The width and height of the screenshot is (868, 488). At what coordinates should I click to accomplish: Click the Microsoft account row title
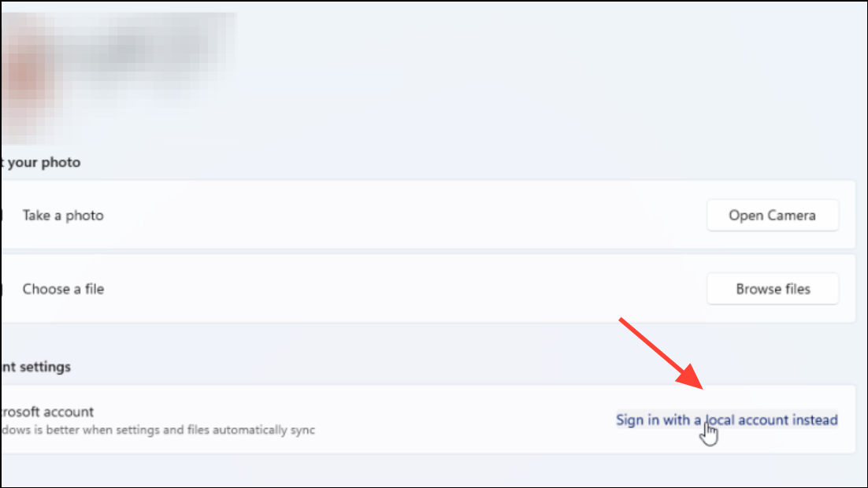tap(47, 412)
